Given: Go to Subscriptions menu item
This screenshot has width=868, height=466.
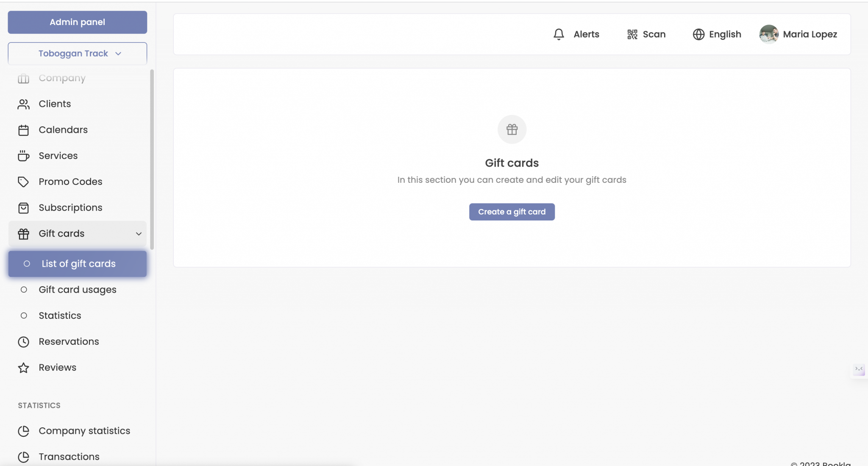Looking at the screenshot, I should tap(70, 208).
